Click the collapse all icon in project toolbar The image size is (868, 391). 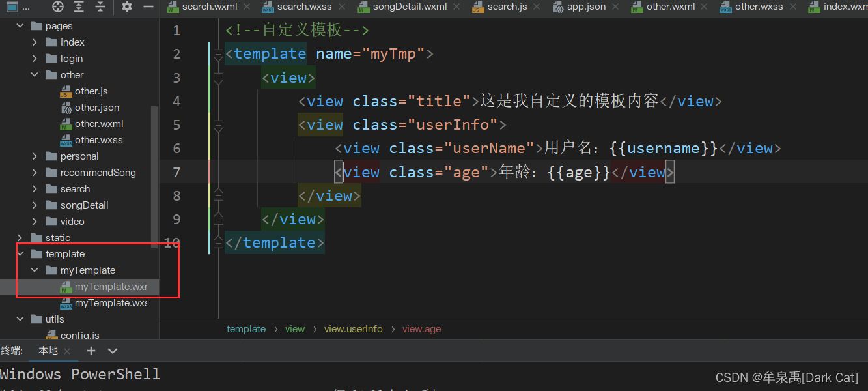(x=100, y=7)
